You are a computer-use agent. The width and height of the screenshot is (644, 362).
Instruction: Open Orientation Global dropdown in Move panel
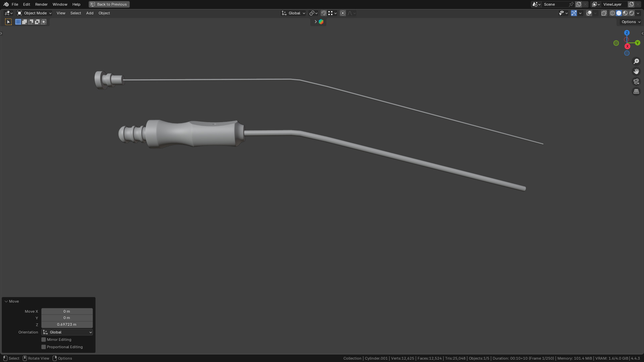(67, 332)
